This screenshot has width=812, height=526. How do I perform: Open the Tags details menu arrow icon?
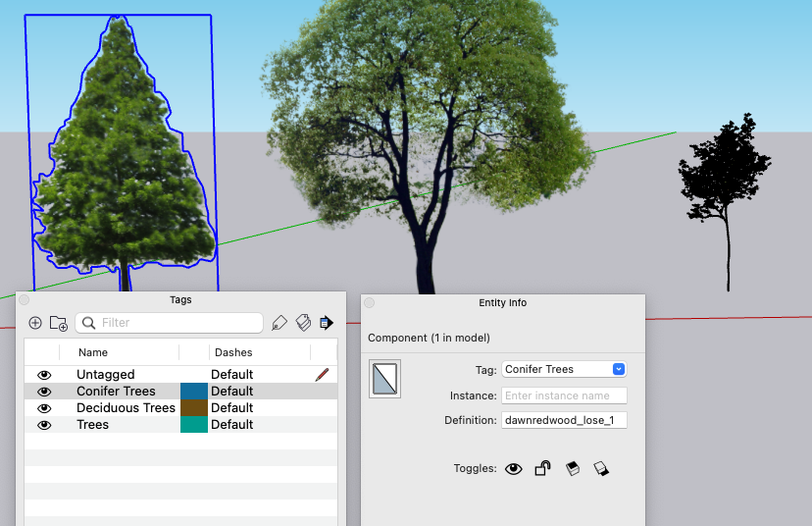327,323
